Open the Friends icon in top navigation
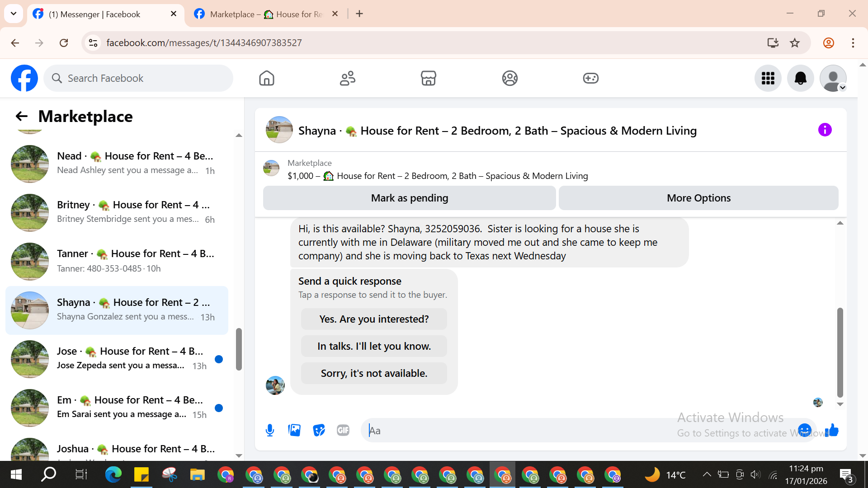The image size is (868, 488). coord(347,78)
